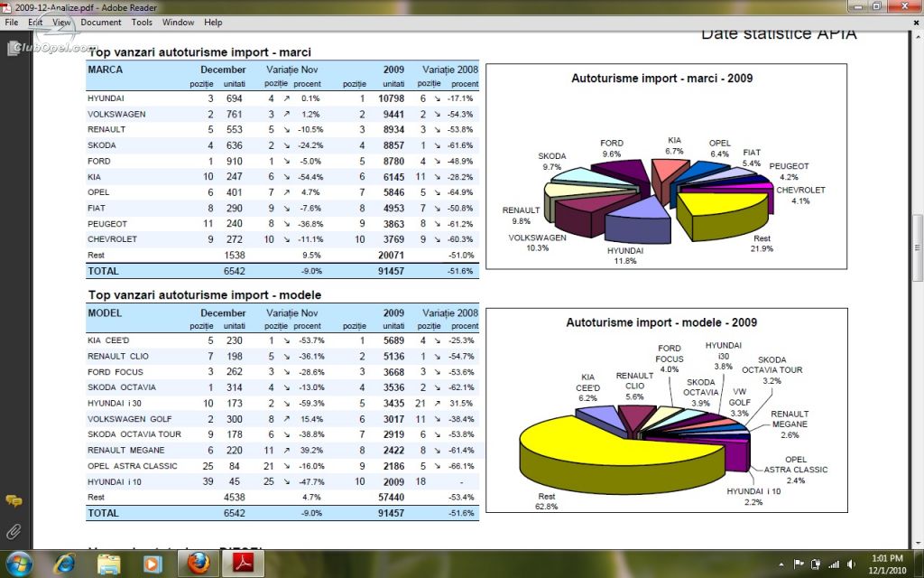Click the FORD 2009 units value "8780"
Viewport: 924px width, 578px height.
tap(393, 161)
